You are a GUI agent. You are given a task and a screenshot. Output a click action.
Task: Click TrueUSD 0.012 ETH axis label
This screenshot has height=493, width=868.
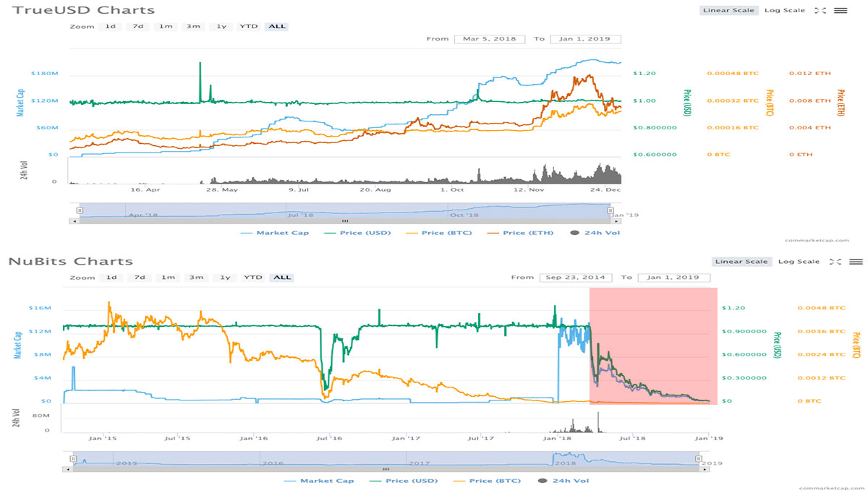pos(810,74)
